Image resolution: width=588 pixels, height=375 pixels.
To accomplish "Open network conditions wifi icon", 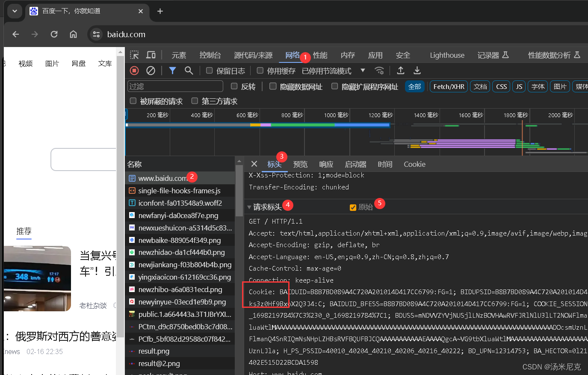I will click(379, 71).
